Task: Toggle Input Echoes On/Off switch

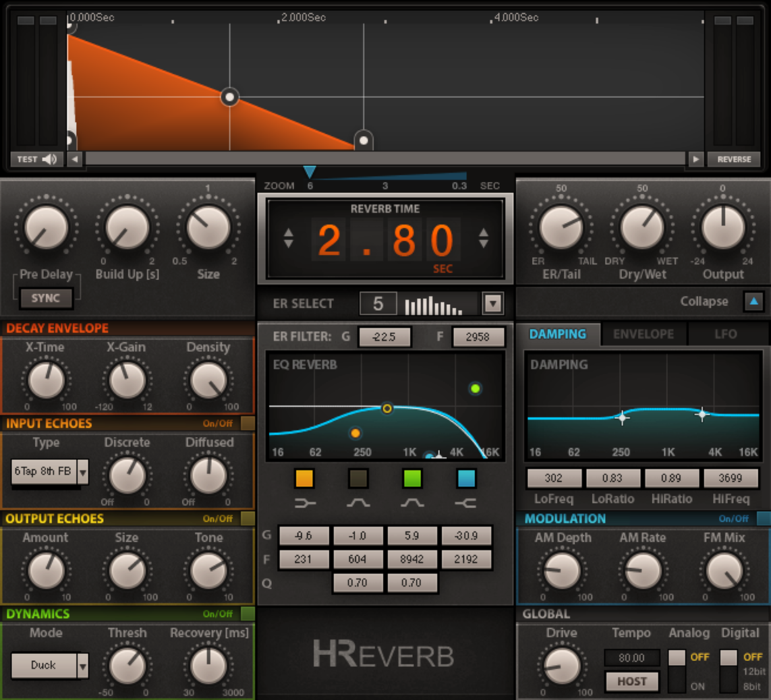Action: pos(248,423)
